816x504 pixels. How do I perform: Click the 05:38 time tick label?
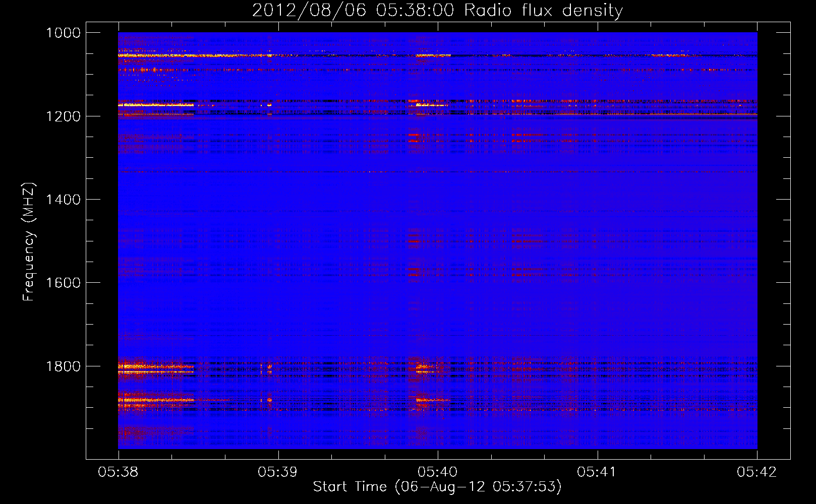118,472
